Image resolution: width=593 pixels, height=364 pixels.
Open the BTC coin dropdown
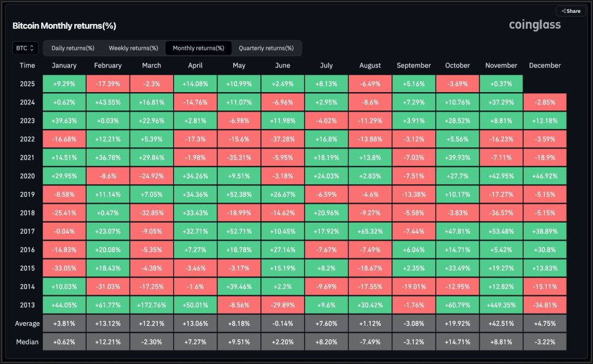click(x=25, y=48)
